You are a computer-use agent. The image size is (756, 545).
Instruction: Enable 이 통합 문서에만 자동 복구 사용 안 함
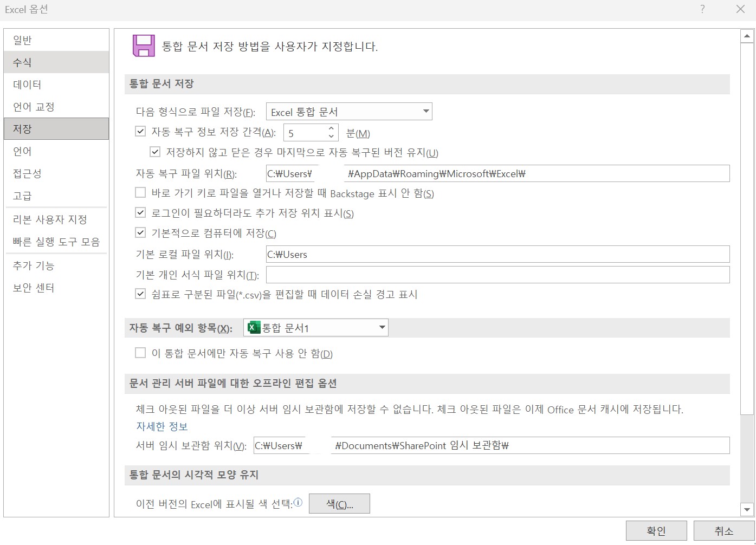140,353
